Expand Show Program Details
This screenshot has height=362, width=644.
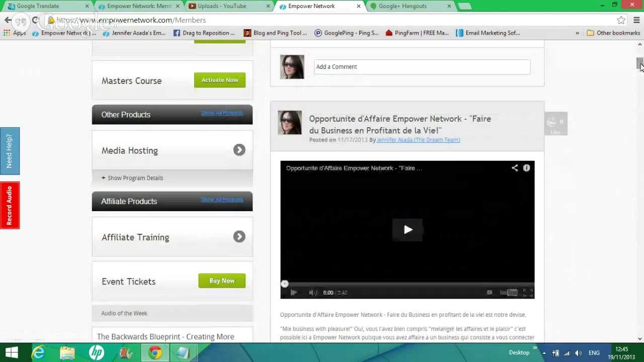(132, 178)
